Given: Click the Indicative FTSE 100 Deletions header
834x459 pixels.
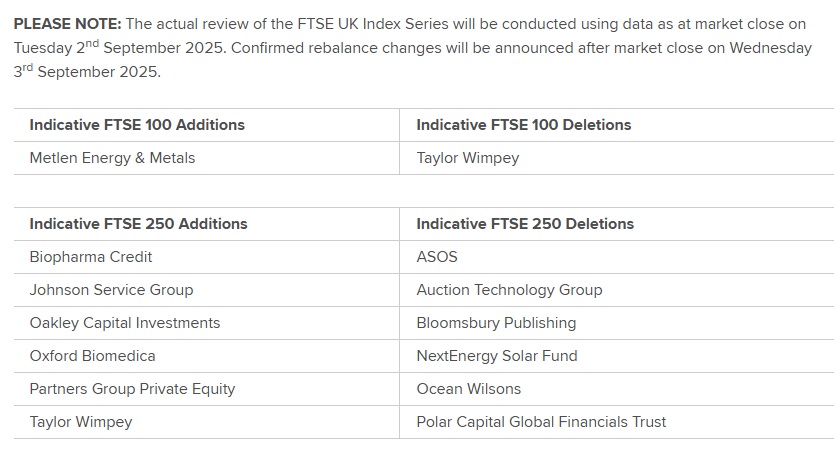Looking at the screenshot, I should (x=523, y=125).
